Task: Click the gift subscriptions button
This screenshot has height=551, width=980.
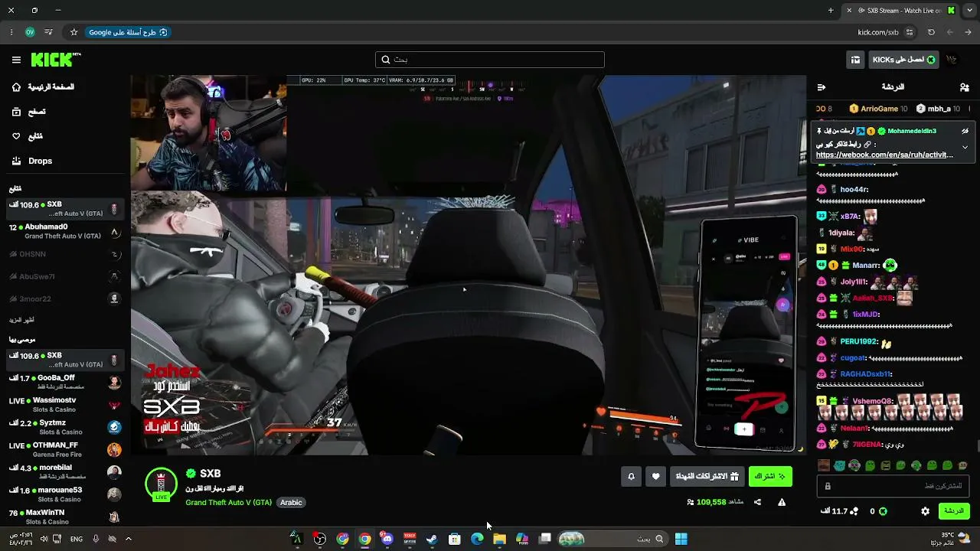Action: [707, 476]
